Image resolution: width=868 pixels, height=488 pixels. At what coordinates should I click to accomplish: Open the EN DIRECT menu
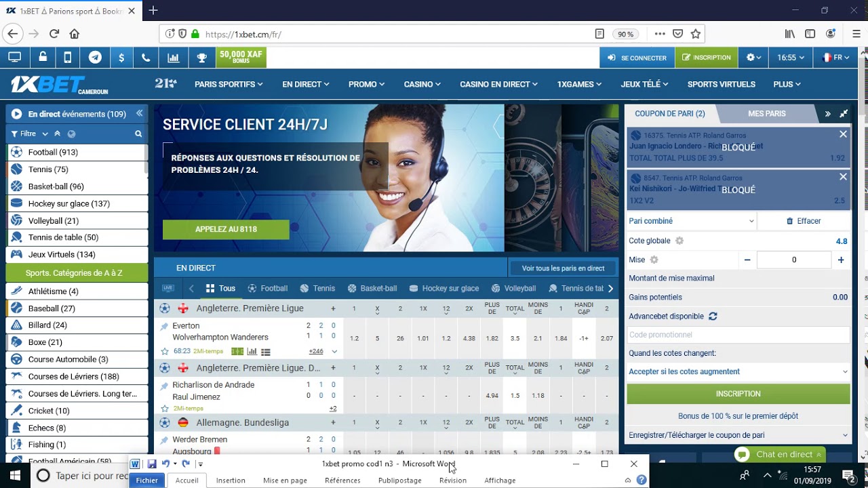(x=306, y=85)
